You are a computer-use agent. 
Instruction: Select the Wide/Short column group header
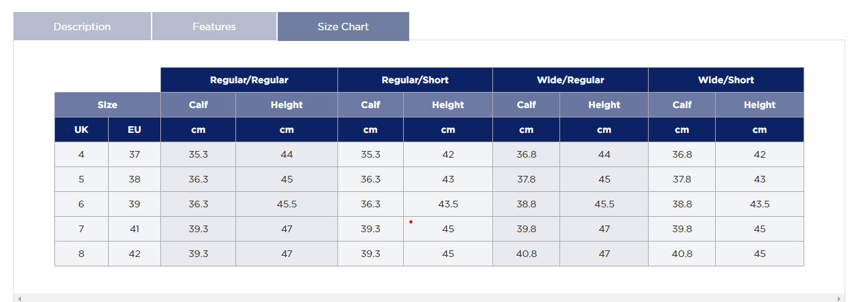[x=726, y=80]
